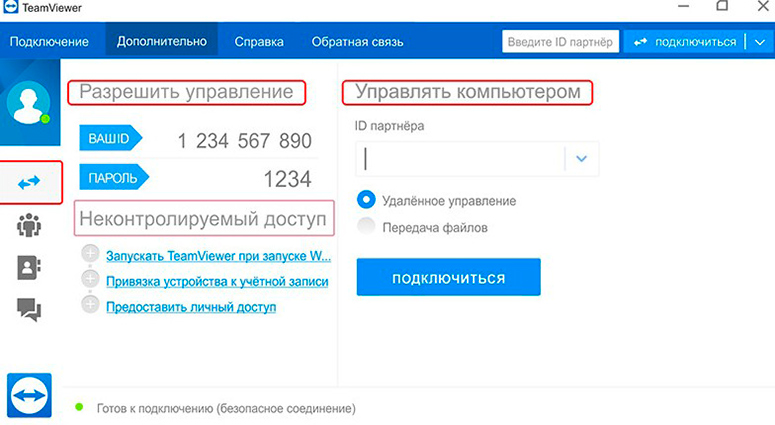Click the TeamViewer logo at bottom left
The height and width of the screenshot is (425, 775).
tap(29, 394)
